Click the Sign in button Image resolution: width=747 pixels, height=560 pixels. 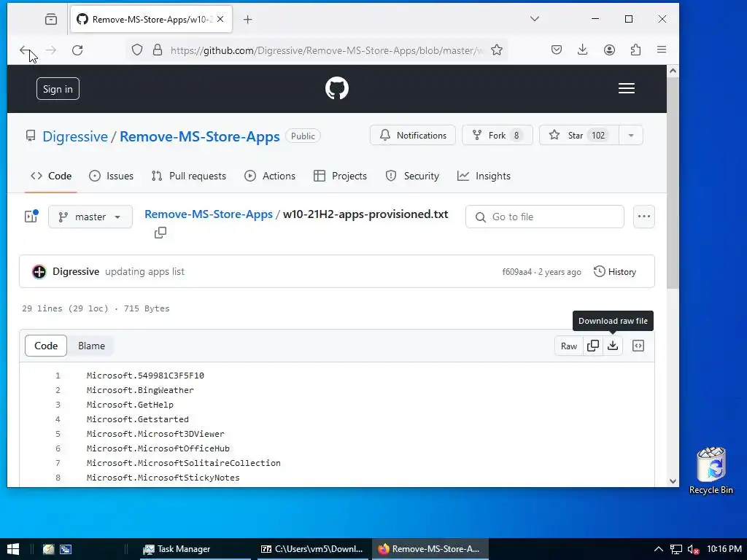point(58,88)
